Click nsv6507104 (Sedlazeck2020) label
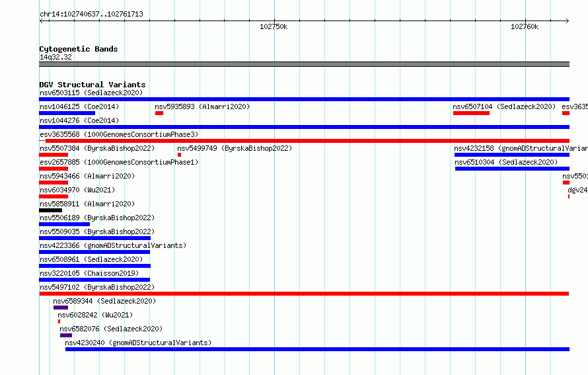 point(504,106)
